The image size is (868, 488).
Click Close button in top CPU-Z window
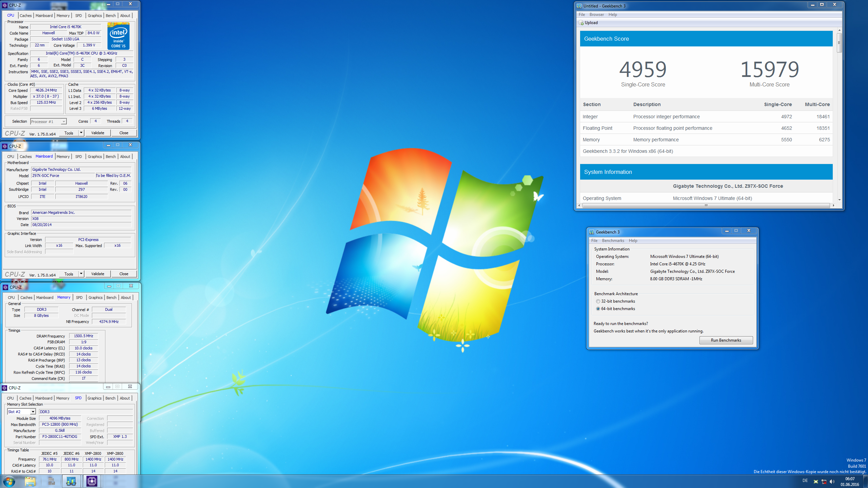tap(124, 133)
